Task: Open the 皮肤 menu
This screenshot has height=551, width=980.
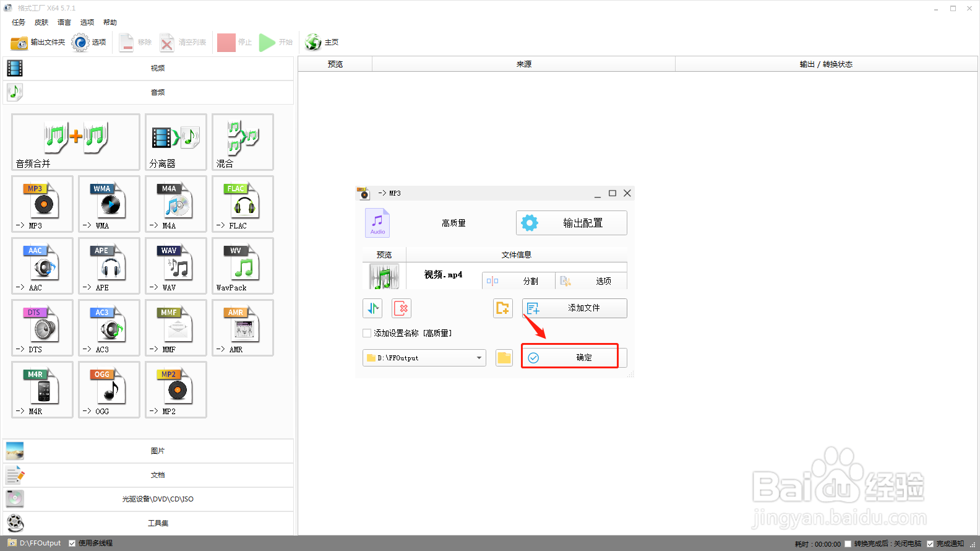Action: (41, 22)
